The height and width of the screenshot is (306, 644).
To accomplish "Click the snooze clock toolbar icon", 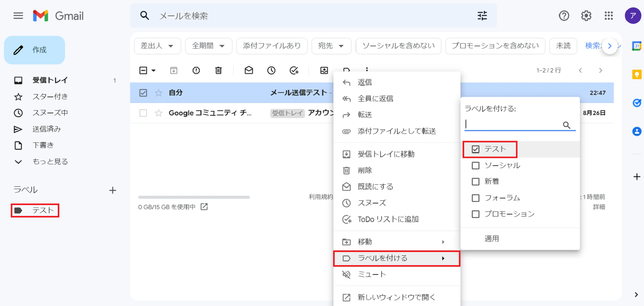I will coord(271,70).
